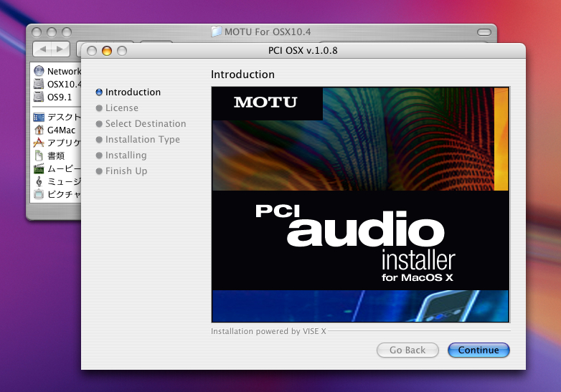Open the Music (ミュージ) sidebar icon
Image resolution: width=561 pixels, height=392 pixels.
click(39, 181)
